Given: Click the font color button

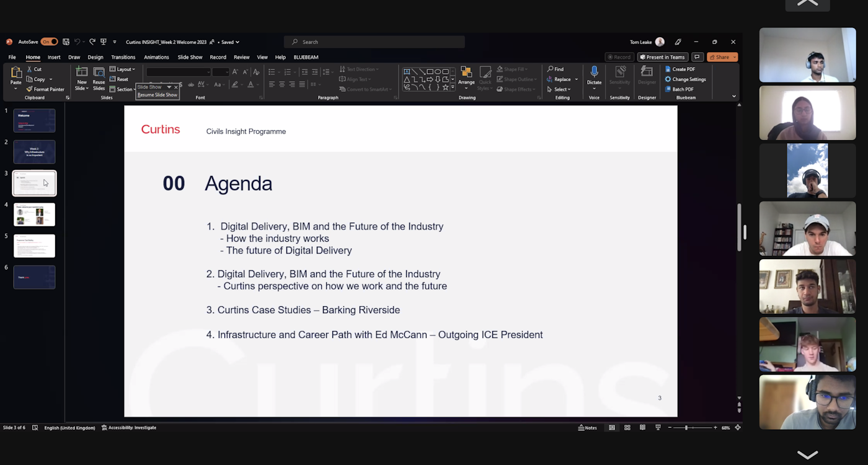Looking at the screenshot, I should pyautogui.click(x=250, y=84).
